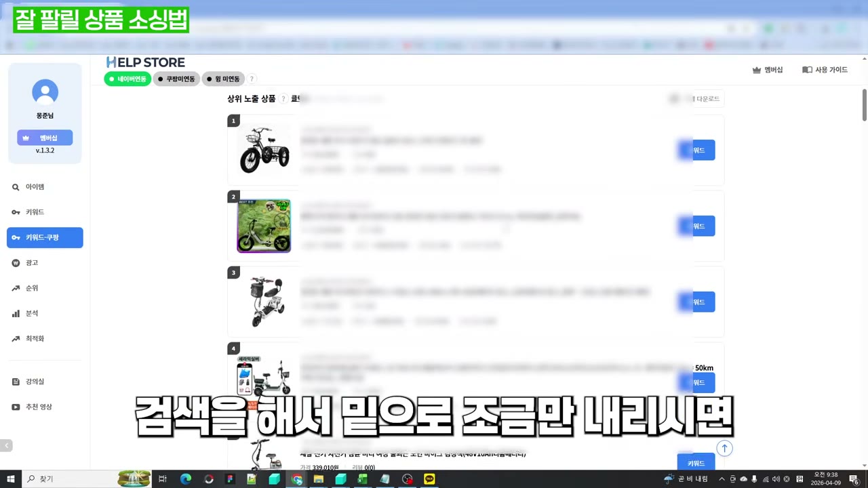Click the volume speaker tray icon
This screenshot has width=868, height=488.
point(776,479)
